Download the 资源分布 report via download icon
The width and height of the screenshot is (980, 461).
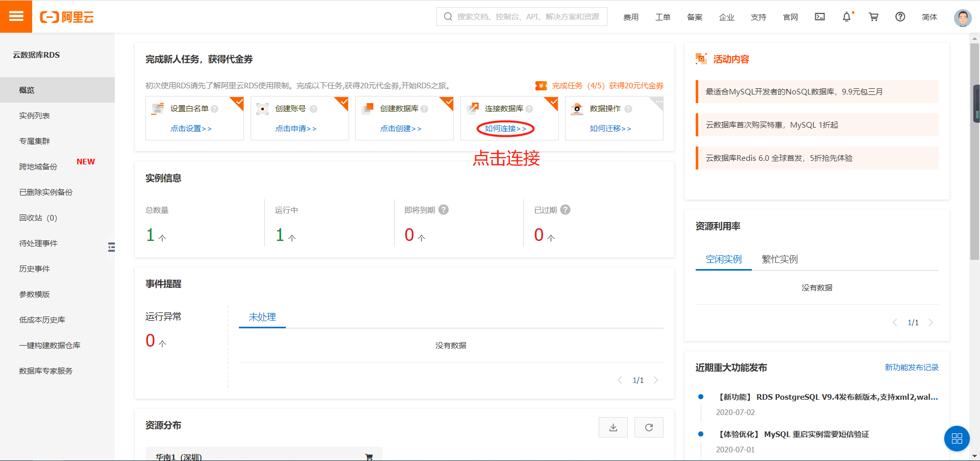tap(613, 427)
